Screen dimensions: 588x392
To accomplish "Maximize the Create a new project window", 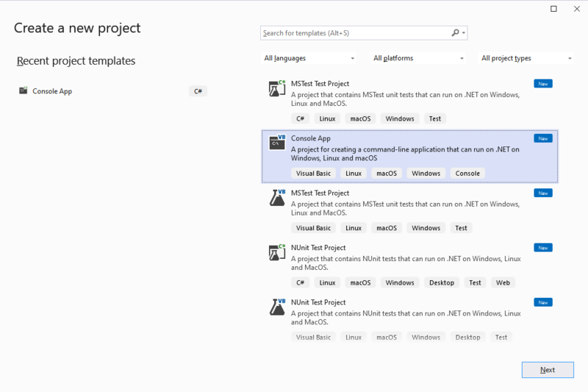I will tap(553, 9).
